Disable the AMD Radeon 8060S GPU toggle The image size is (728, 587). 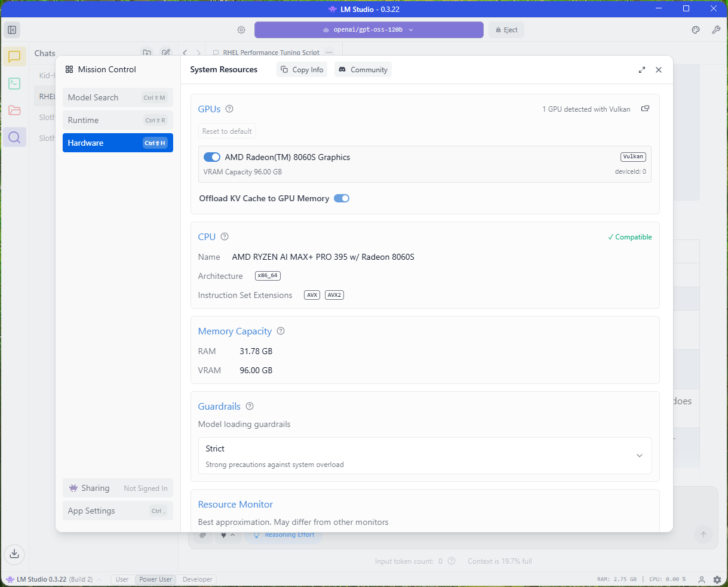click(212, 157)
